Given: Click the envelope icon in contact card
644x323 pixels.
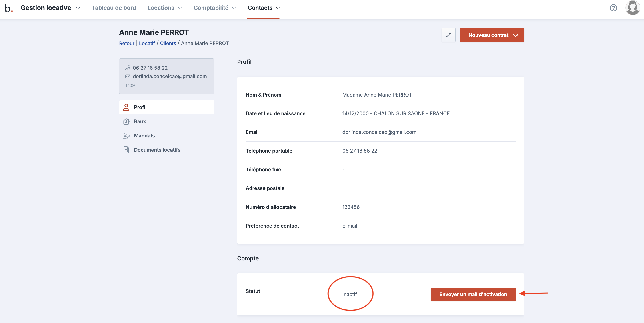Looking at the screenshot, I should pyautogui.click(x=128, y=77).
